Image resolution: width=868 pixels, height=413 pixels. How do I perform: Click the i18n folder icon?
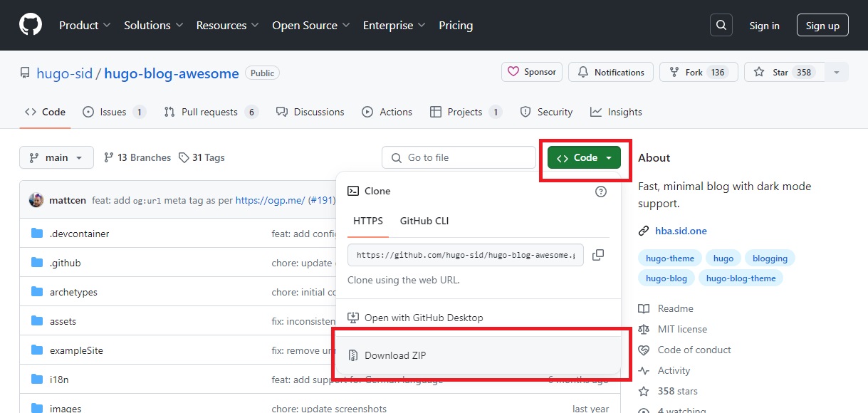coord(37,380)
